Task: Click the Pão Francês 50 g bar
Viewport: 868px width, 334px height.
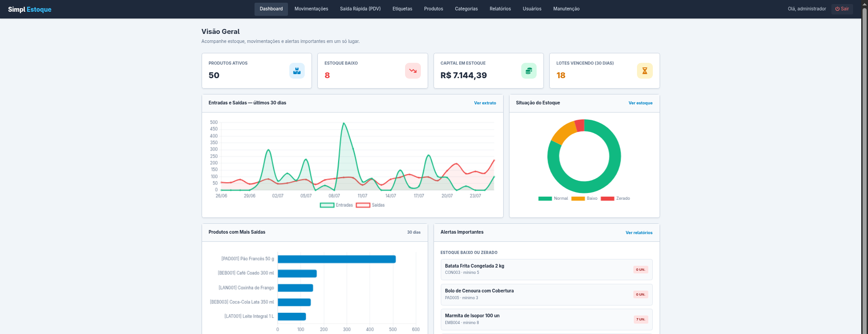Action: 337,259
